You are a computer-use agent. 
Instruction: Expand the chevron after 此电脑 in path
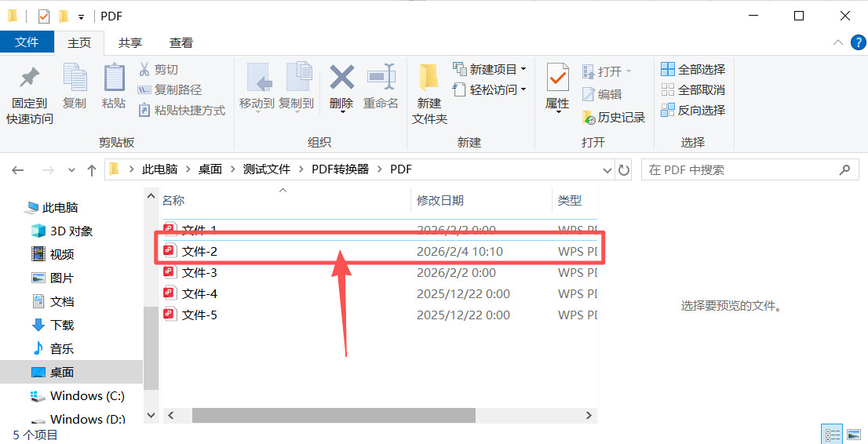click(x=188, y=169)
